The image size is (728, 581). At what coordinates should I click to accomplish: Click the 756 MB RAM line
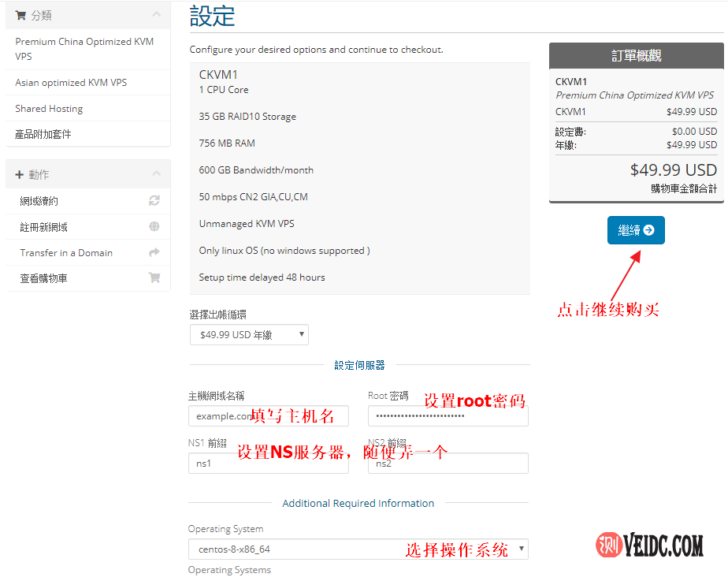(x=227, y=143)
